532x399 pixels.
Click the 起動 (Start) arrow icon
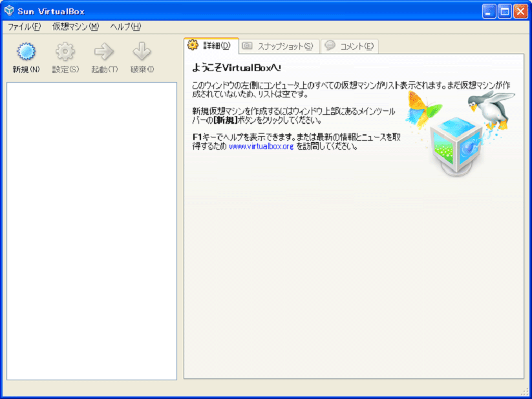click(104, 51)
